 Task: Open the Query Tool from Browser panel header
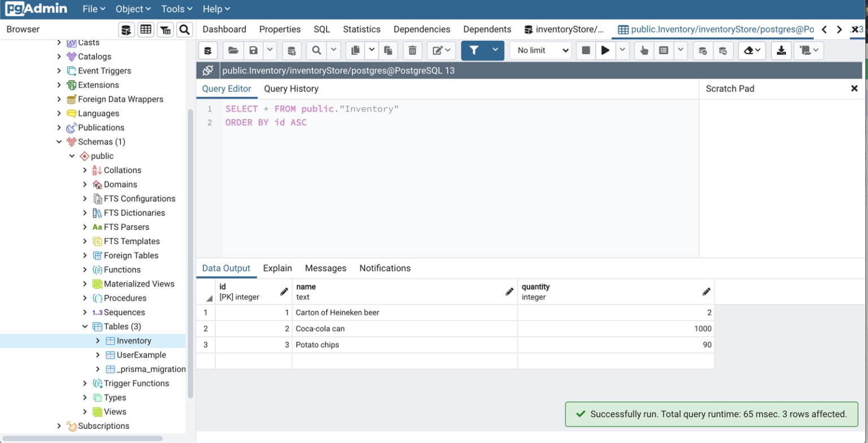click(127, 29)
